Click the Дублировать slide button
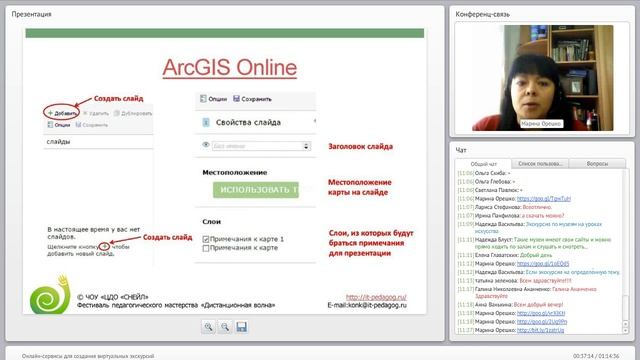Viewport: 640px width, 360px height. pyautogui.click(x=133, y=113)
